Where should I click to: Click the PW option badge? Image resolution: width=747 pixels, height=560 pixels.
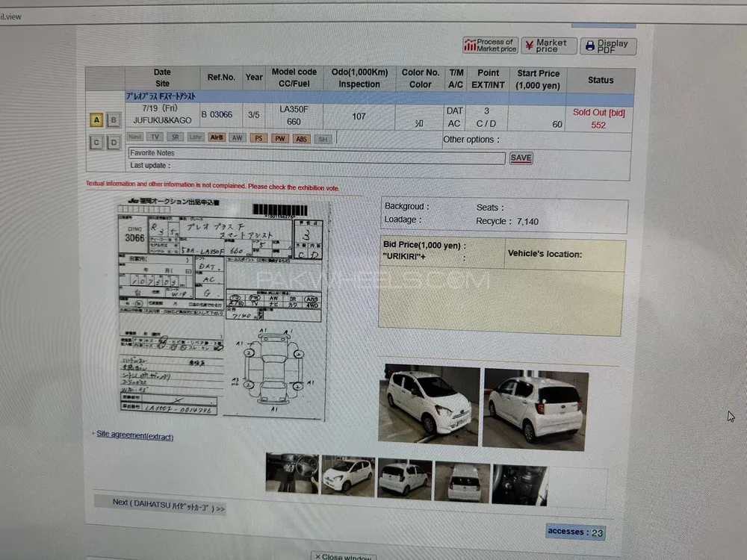[280, 139]
